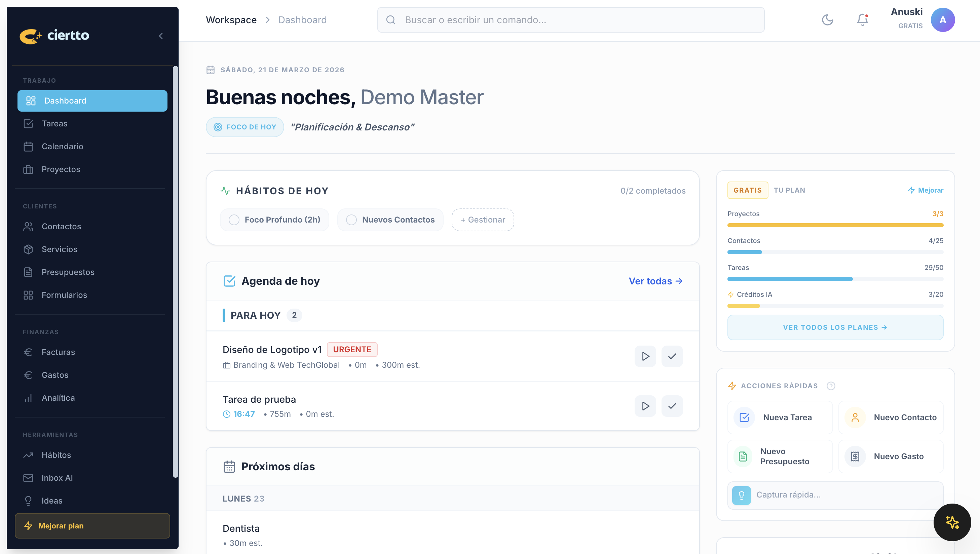Check the Nuevos Contactos habit
The height and width of the screenshot is (554, 980).
pyautogui.click(x=351, y=220)
